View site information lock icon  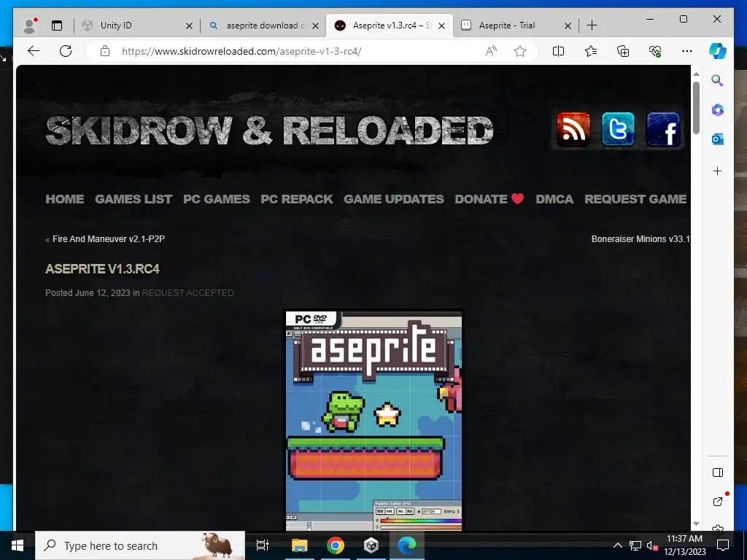coord(105,51)
